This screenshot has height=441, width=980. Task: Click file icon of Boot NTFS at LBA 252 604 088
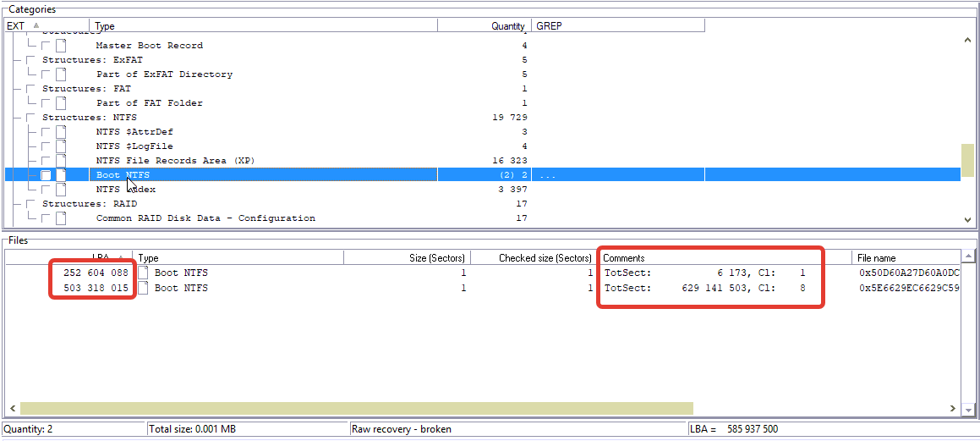[144, 273]
